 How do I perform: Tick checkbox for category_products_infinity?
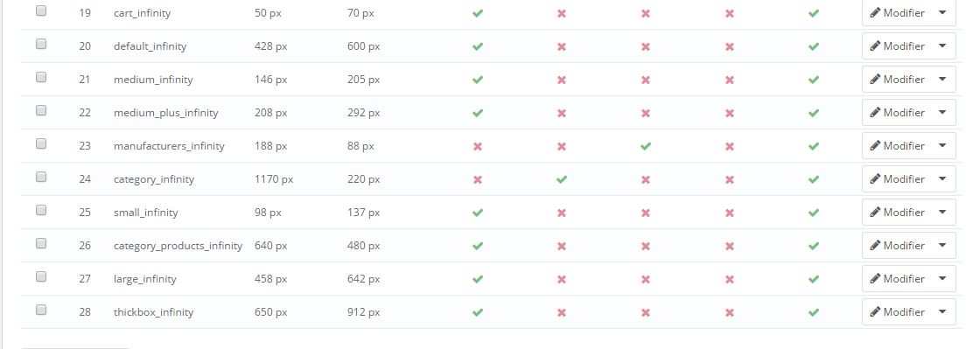click(x=41, y=243)
